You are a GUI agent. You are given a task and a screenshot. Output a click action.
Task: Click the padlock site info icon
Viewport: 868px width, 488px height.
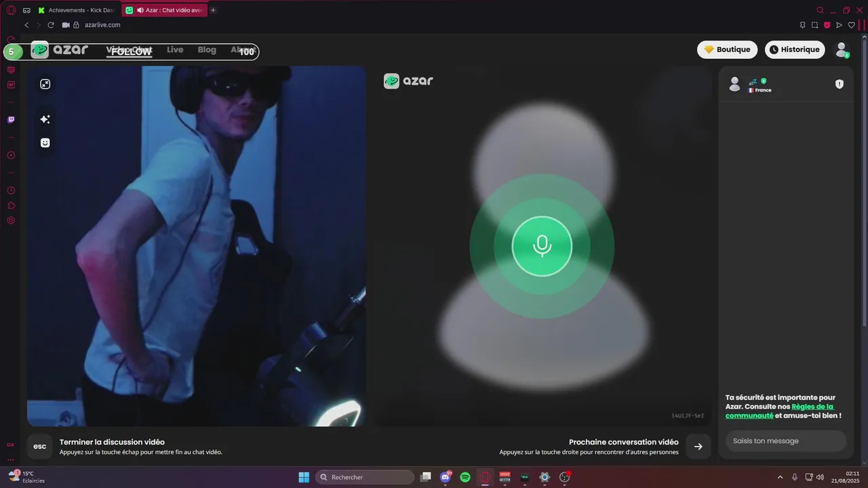point(77,25)
